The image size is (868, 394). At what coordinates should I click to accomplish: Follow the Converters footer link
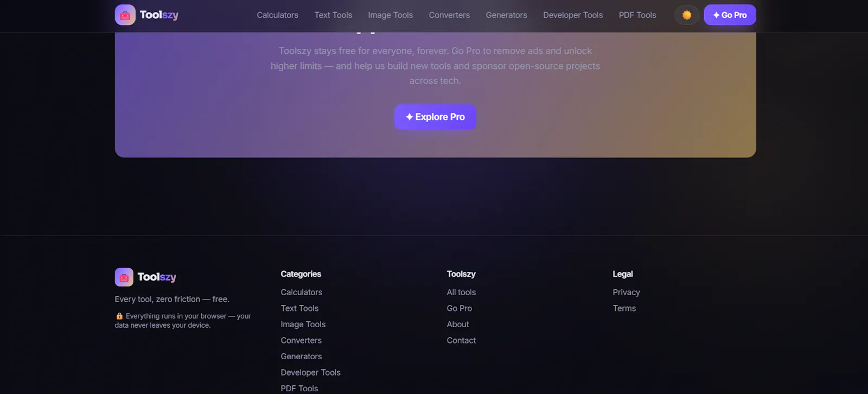301,340
